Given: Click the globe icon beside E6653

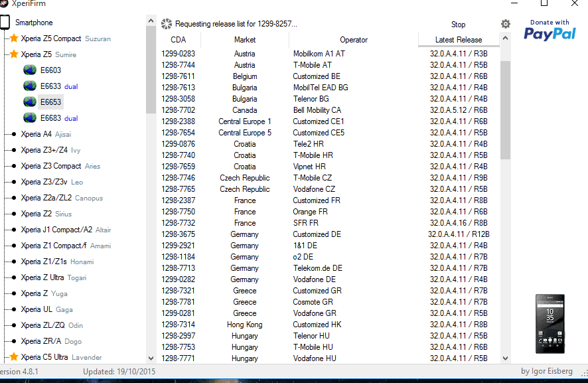Looking at the screenshot, I should pos(30,102).
